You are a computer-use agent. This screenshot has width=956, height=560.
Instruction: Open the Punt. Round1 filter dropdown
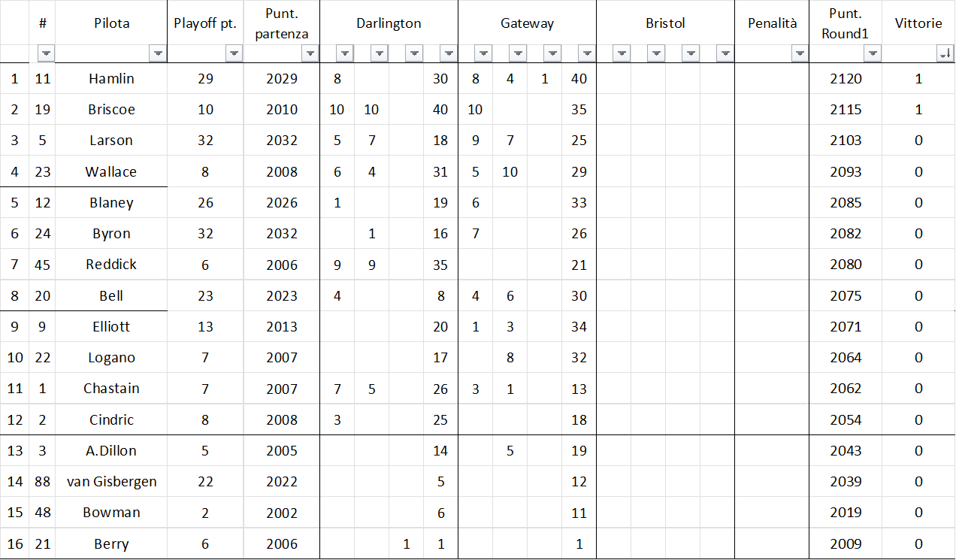point(872,54)
